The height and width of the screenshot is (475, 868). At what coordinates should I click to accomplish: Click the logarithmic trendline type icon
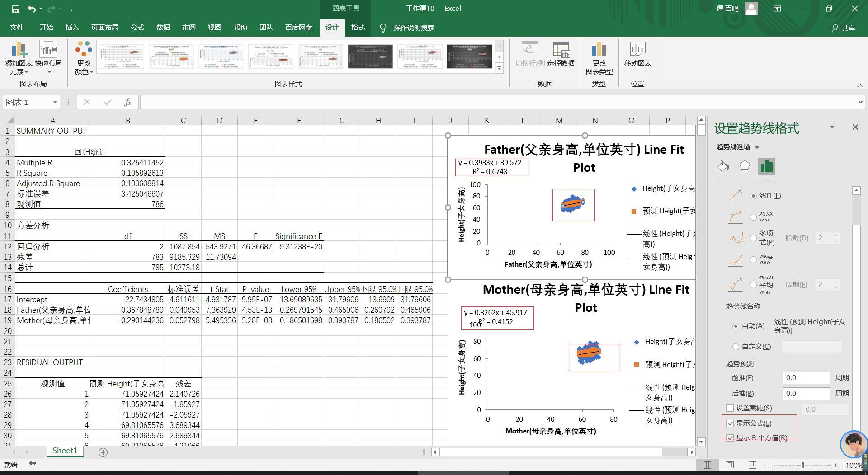pos(735,217)
